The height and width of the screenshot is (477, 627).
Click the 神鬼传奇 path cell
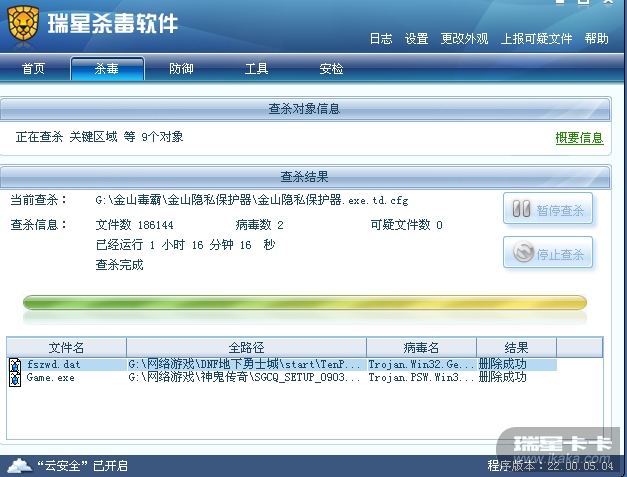click(x=244, y=377)
